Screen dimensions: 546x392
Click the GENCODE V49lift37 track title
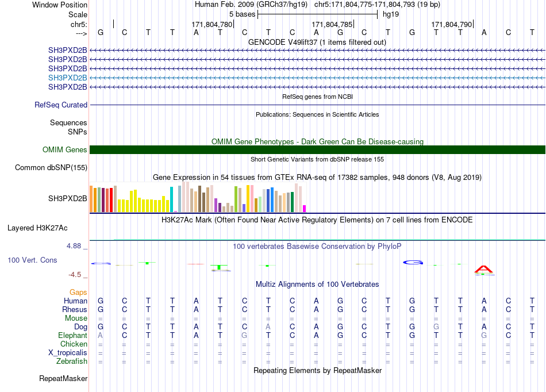[x=317, y=42]
